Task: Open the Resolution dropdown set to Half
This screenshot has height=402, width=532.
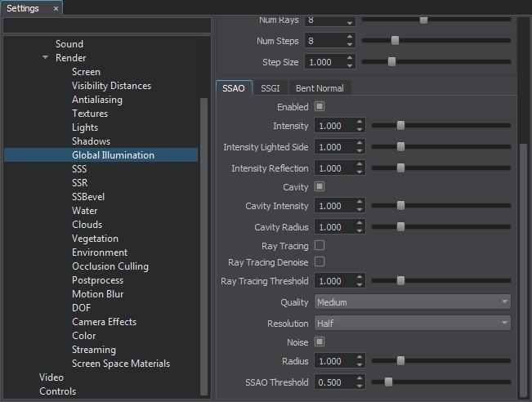Action: pos(413,324)
